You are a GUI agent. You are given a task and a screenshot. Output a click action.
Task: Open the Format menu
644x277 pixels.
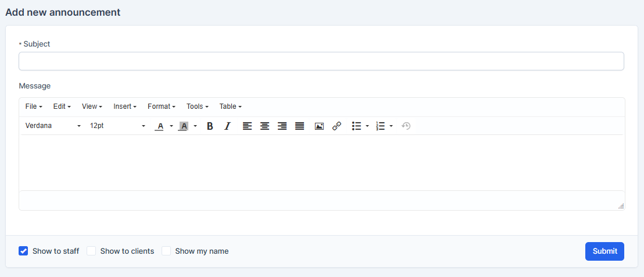pos(161,106)
